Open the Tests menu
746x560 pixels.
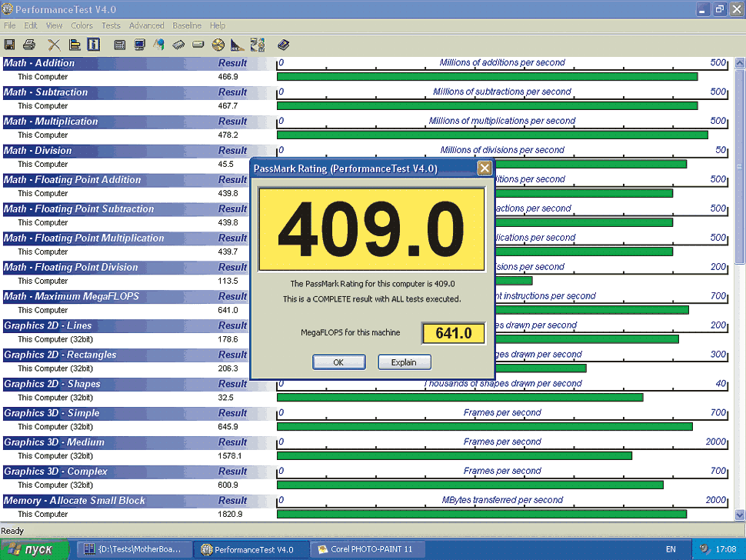pyautogui.click(x=111, y=25)
